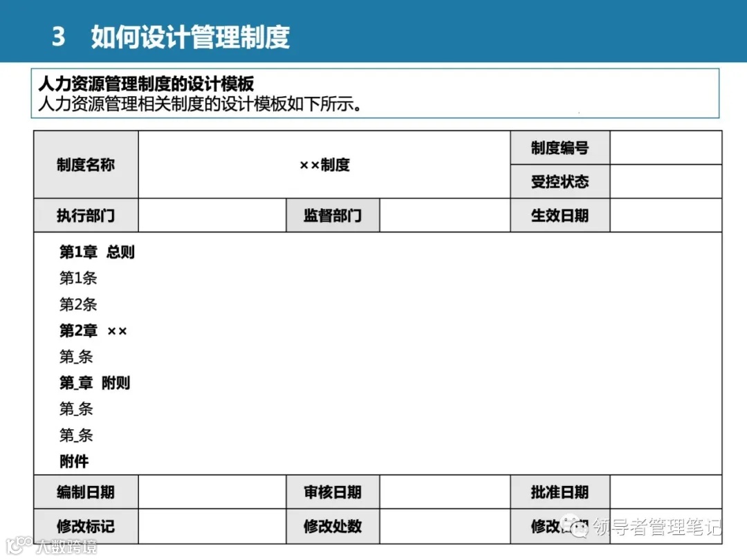Click the 修改标记 cell
747x560 pixels.
pos(85,526)
